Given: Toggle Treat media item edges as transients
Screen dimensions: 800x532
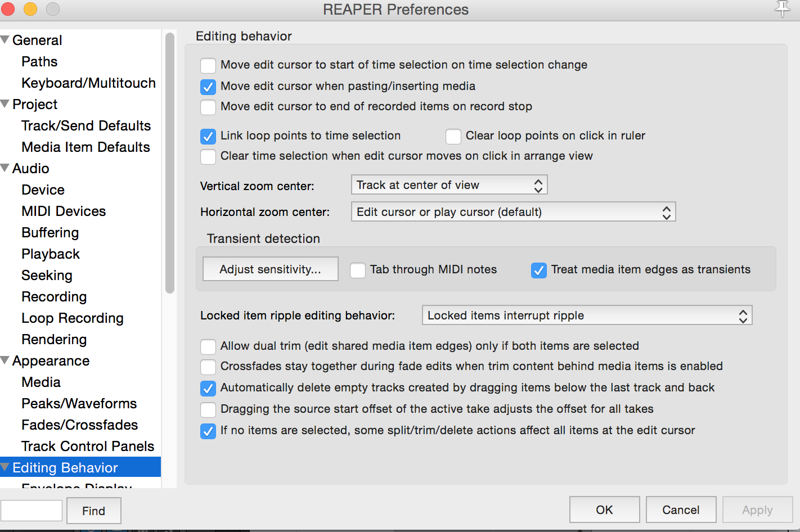Looking at the screenshot, I should tap(539, 270).
